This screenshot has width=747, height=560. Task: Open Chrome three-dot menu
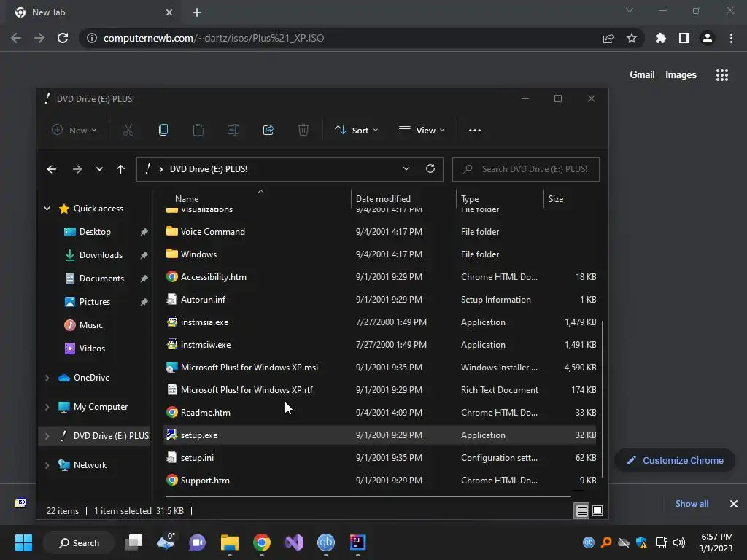[x=731, y=38]
